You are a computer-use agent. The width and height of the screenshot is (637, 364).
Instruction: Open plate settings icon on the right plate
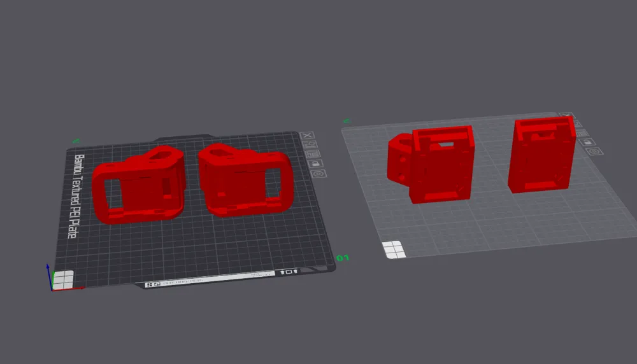(x=596, y=151)
